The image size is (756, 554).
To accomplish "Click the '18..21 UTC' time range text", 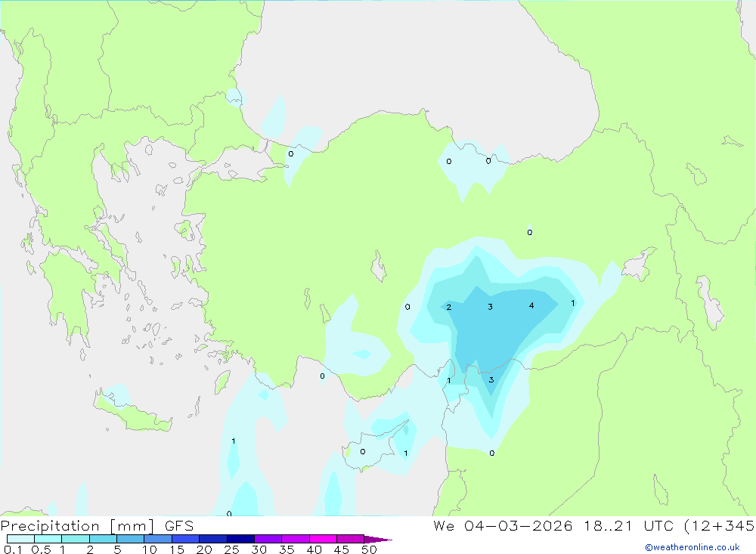I will click(x=629, y=525).
